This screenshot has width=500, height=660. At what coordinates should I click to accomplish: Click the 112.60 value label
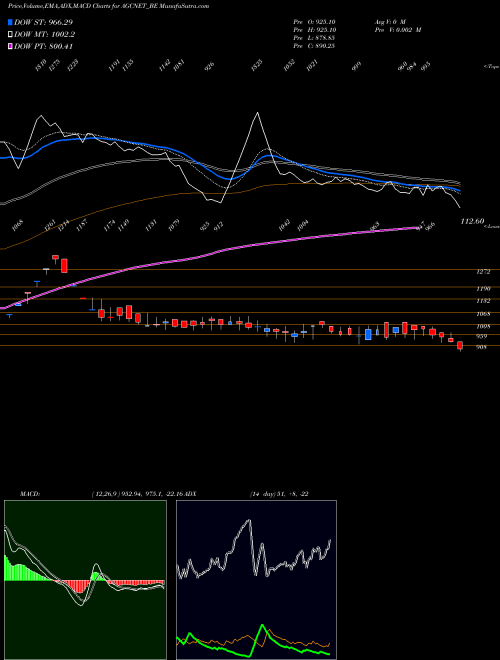click(472, 221)
